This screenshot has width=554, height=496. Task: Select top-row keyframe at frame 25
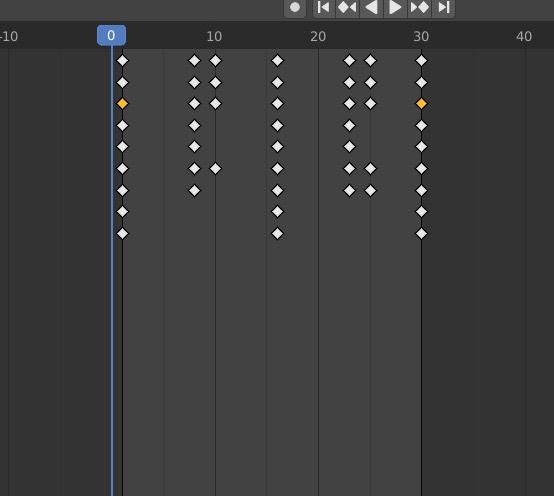[x=370, y=60]
